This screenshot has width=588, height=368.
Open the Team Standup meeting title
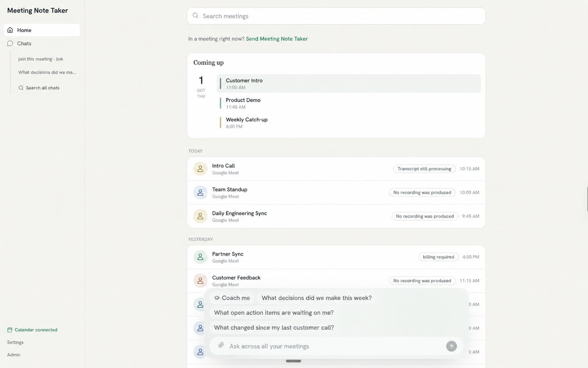(x=230, y=190)
